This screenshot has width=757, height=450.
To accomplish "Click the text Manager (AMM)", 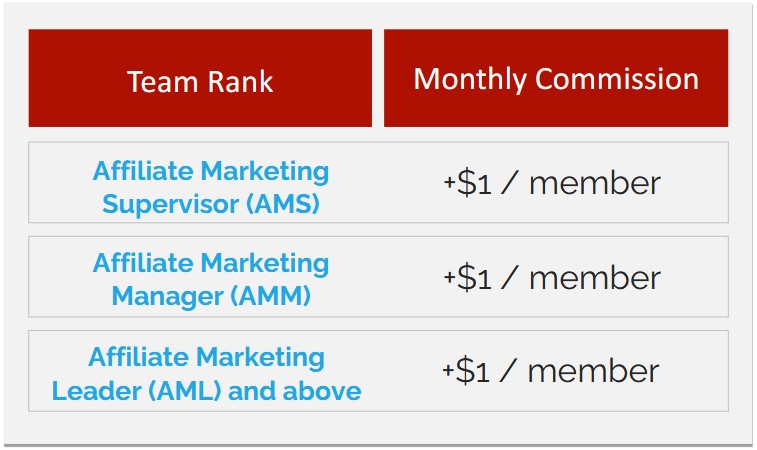I will [x=211, y=295].
